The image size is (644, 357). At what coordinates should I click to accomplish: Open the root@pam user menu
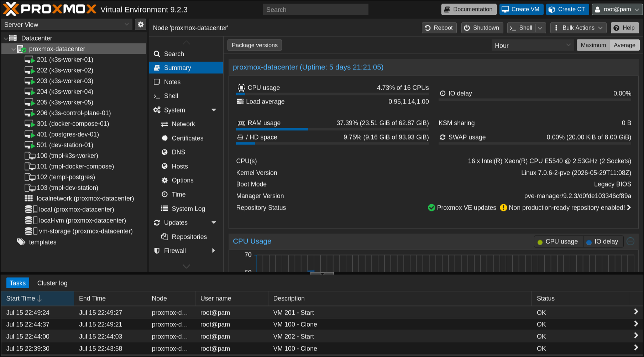(617, 10)
